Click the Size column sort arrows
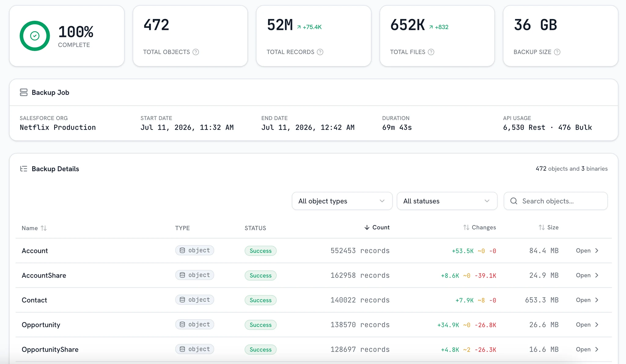The image size is (626, 364). pos(542,227)
